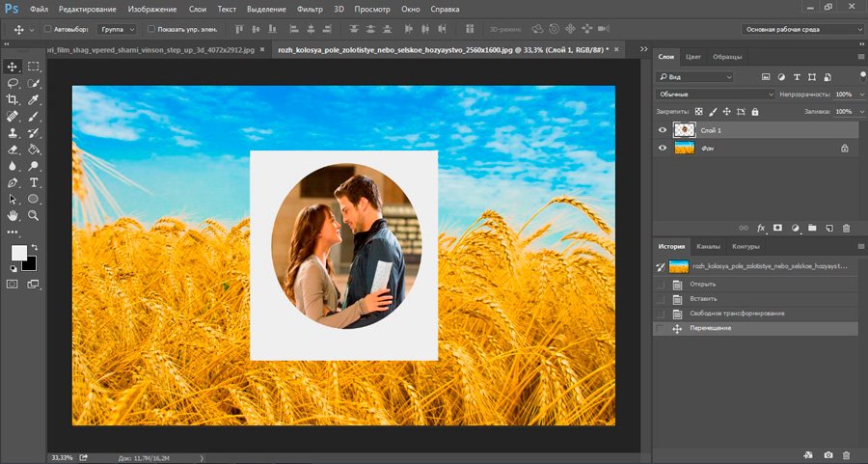Select the Lasso tool

pos(13,83)
